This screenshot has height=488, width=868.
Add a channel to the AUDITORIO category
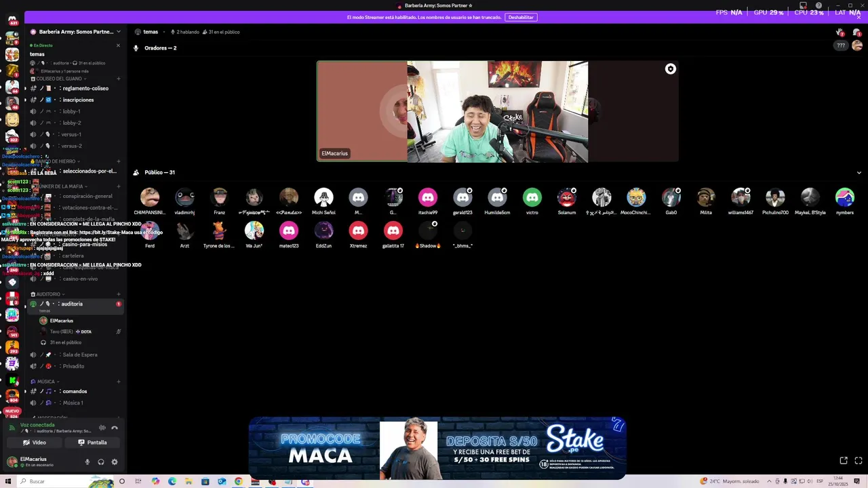click(x=119, y=294)
